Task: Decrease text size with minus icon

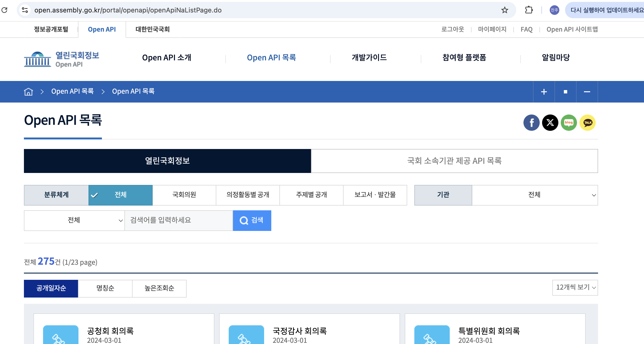Action: click(x=587, y=92)
